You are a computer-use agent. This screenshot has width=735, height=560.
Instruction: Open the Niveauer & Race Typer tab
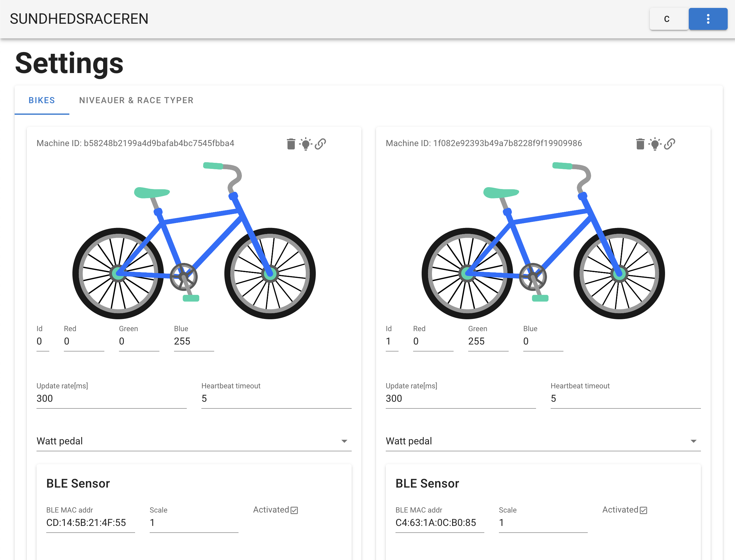click(136, 100)
